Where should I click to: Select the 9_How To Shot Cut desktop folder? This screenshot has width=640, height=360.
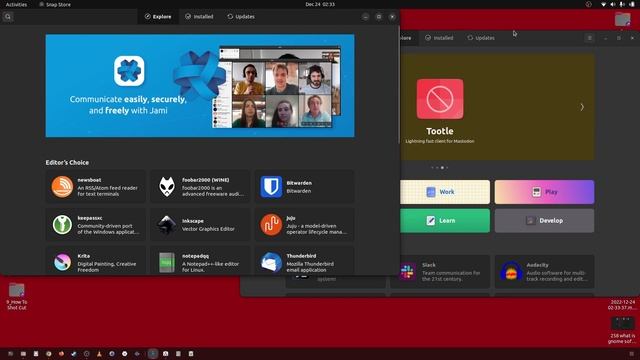(x=16, y=296)
